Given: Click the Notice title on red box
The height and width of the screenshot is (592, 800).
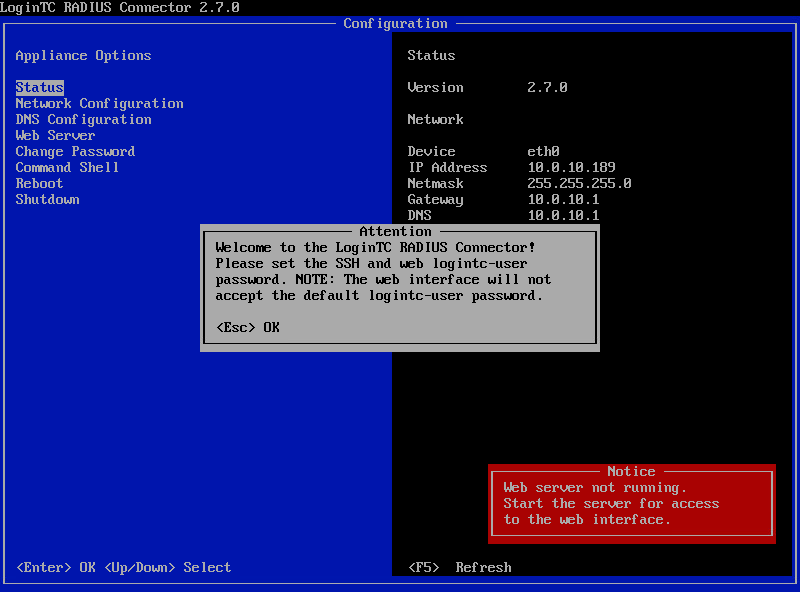Looking at the screenshot, I should coord(632,471).
